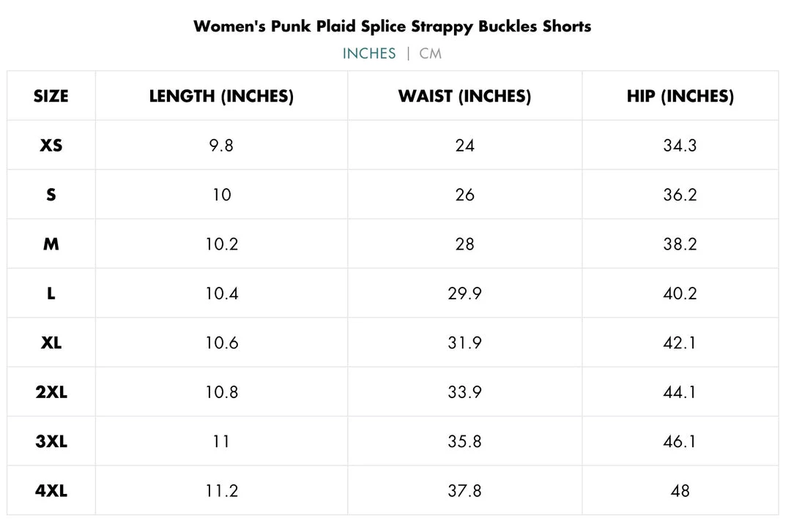Select the 4XL size row label
Viewport: 791px width, 532px height.
click(51, 491)
